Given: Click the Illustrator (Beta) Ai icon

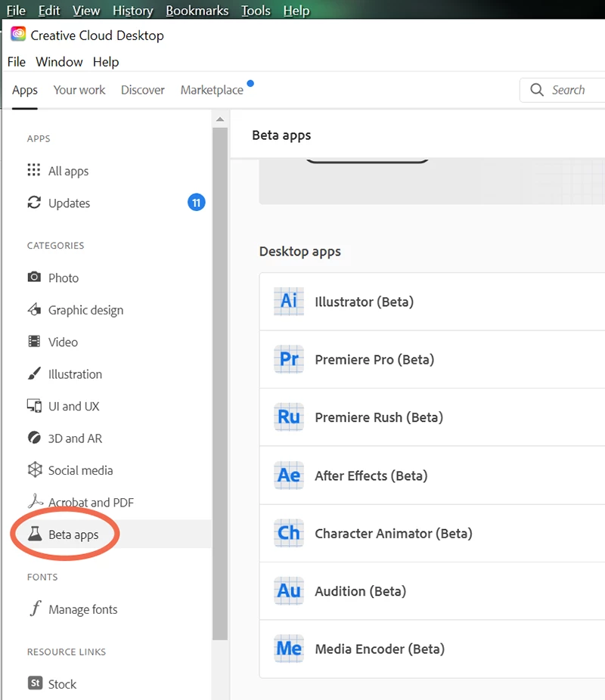Looking at the screenshot, I should tap(289, 302).
